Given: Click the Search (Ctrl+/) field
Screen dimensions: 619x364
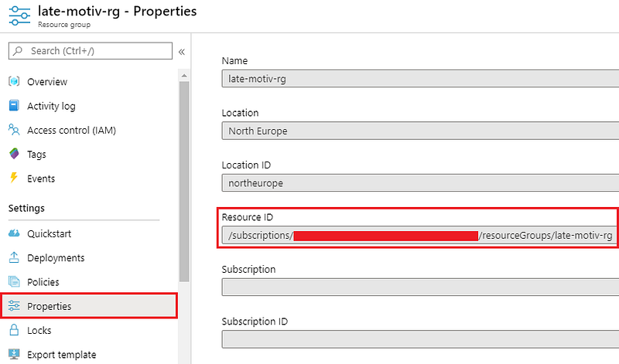Looking at the screenshot, I should click(x=91, y=51).
